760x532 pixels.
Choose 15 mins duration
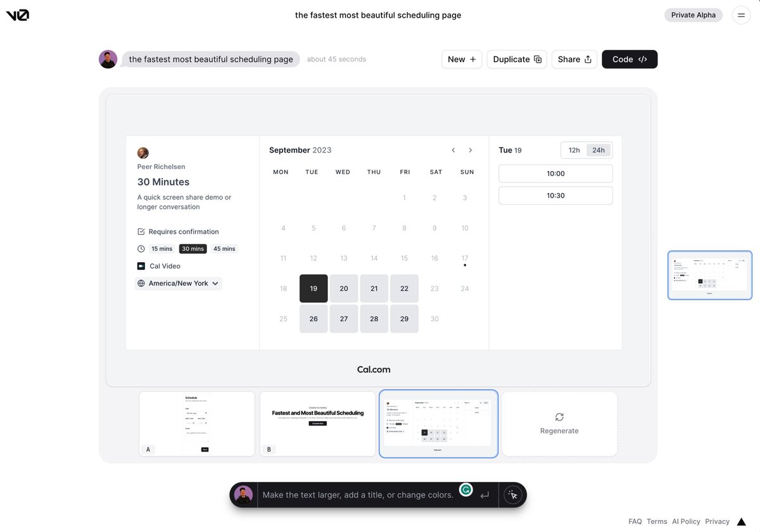162,249
